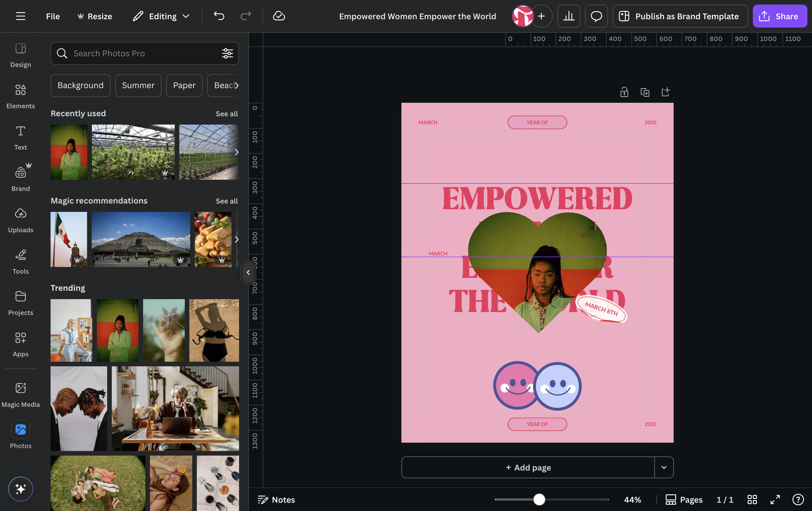
Task: Open the insights bar chart icon
Action: [569, 16]
